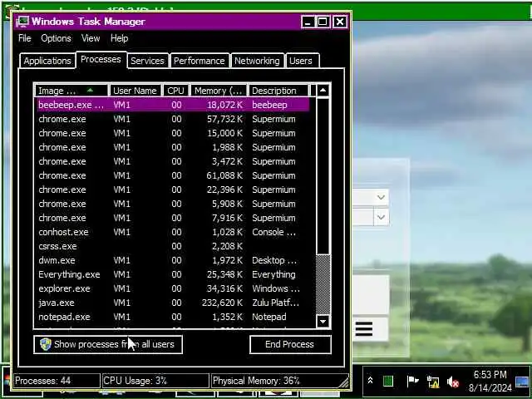532x399 pixels.
Task: Select the Everything.exe process row
Action: (173, 274)
